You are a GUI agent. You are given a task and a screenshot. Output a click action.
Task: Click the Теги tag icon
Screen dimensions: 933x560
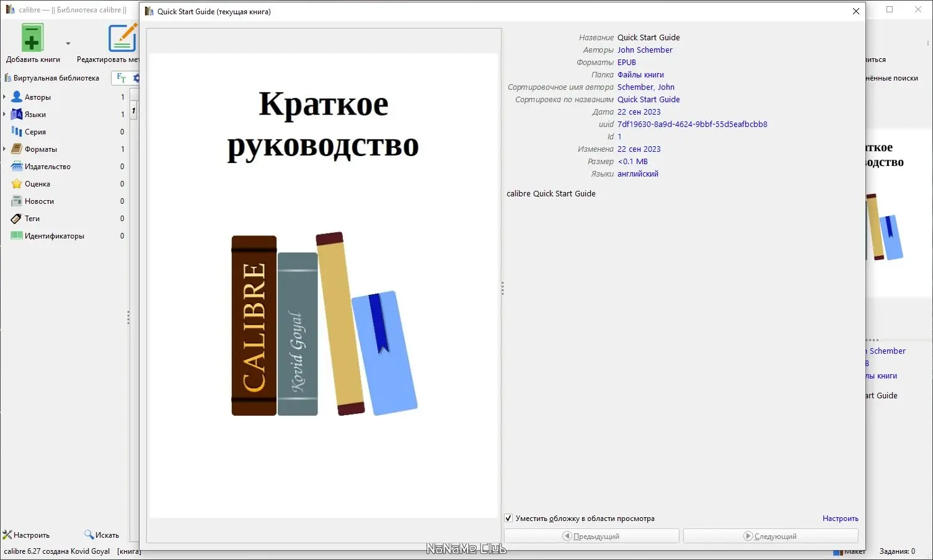tap(17, 219)
